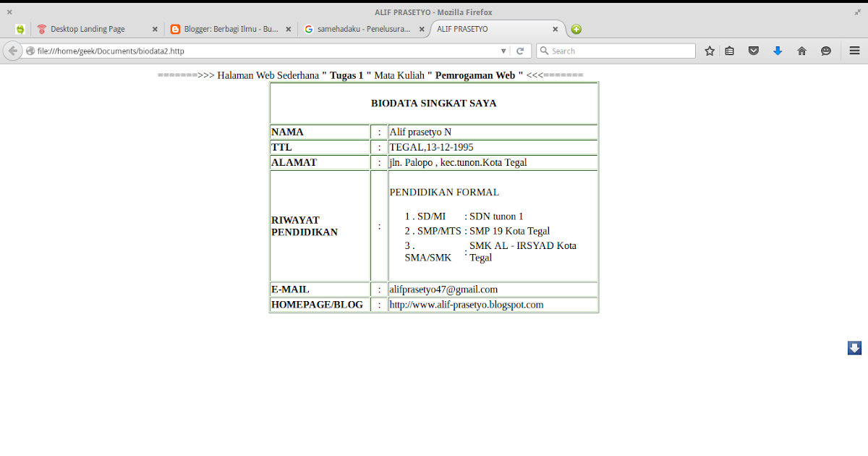Image resolution: width=868 pixels, height=456 pixels.
Task: Open the alifprasetyo47@gmail.com email link
Action: [443, 289]
